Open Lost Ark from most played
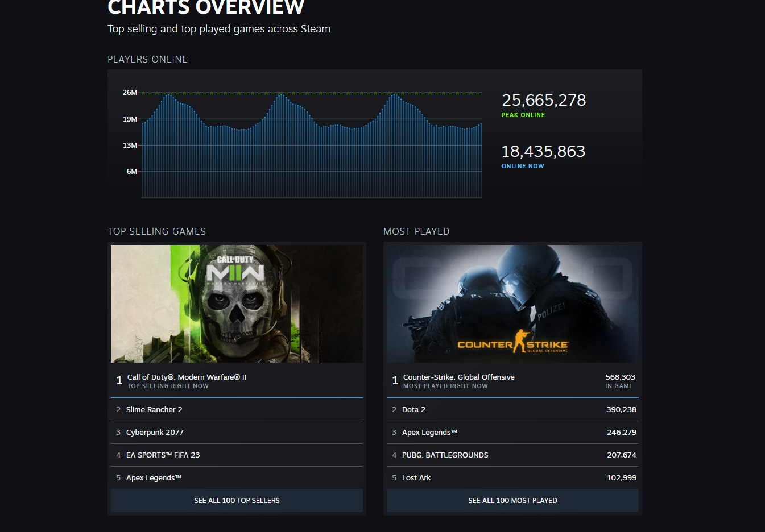The width and height of the screenshot is (765, 532). [416, 478]
